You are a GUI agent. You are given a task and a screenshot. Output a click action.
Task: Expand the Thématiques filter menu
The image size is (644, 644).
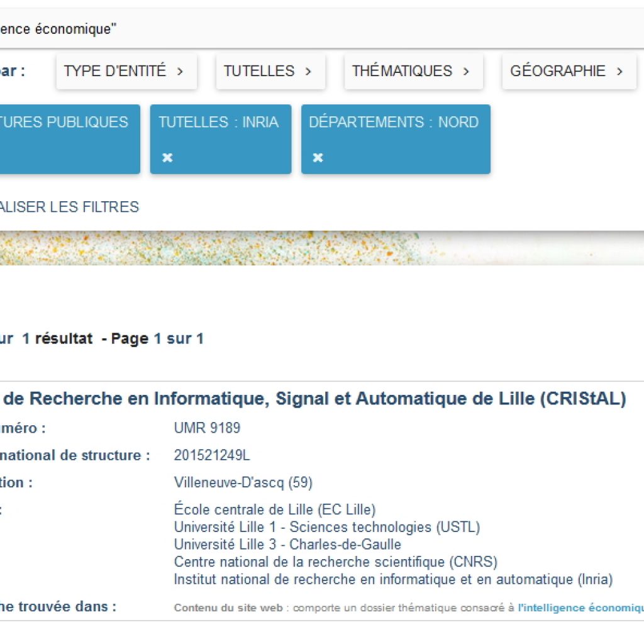tap(414, 71)
